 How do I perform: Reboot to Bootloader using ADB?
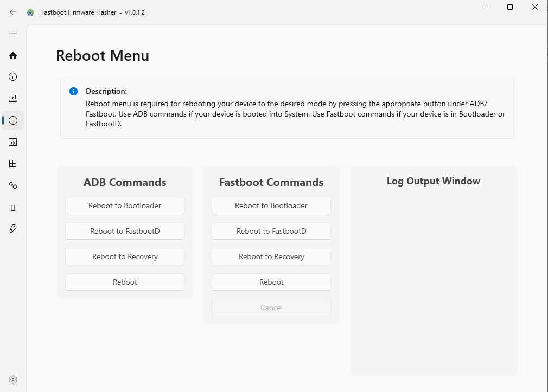pos(125,205)
